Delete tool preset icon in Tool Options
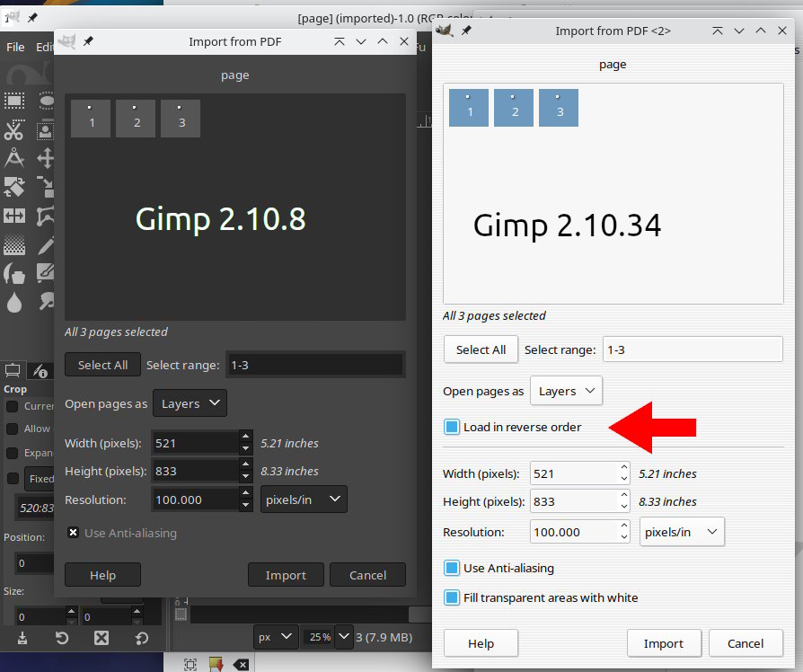Image resolution: width=803 pixels, height=672 pixels. [101, 638]
